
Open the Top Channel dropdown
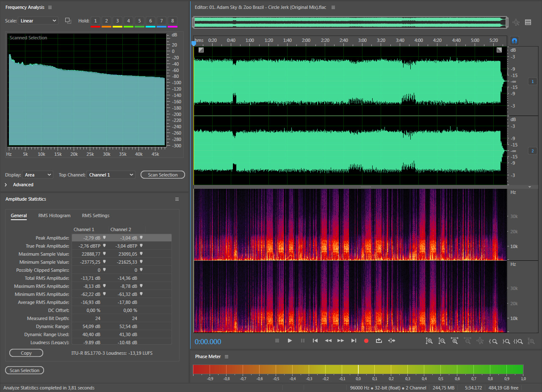pyautogui.click(x=111, y=175)
